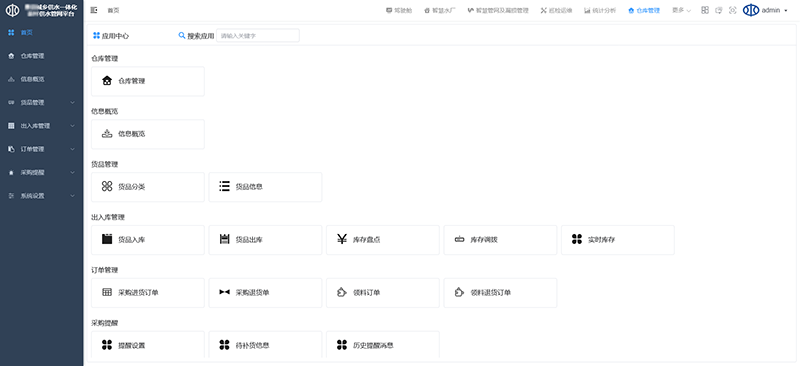Open 提醒设置 card icon
Image resolution: width=800 pixels, height=366 pixels.
pyautogui.click(x=107, y=345)
